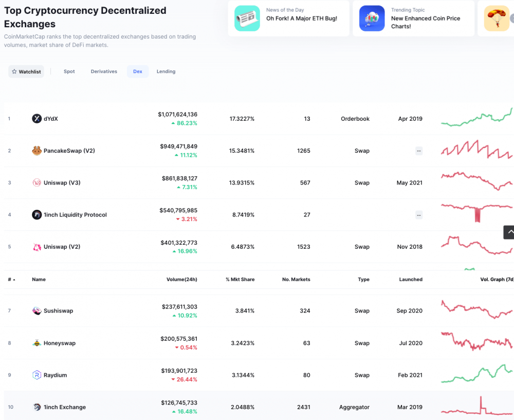Click the 'Top Cryptocurrency Decentralized Exchanges' heading

coord(85,17)
